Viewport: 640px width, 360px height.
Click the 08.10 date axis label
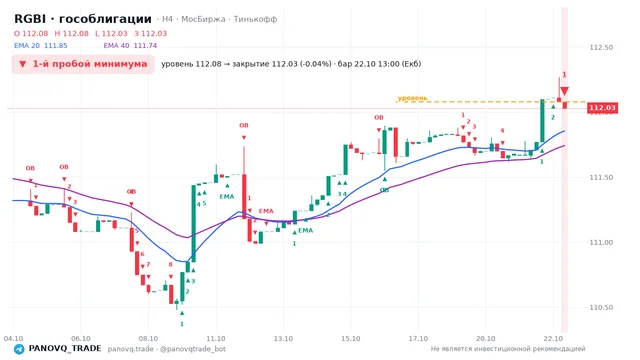click(x=148, y=338)
